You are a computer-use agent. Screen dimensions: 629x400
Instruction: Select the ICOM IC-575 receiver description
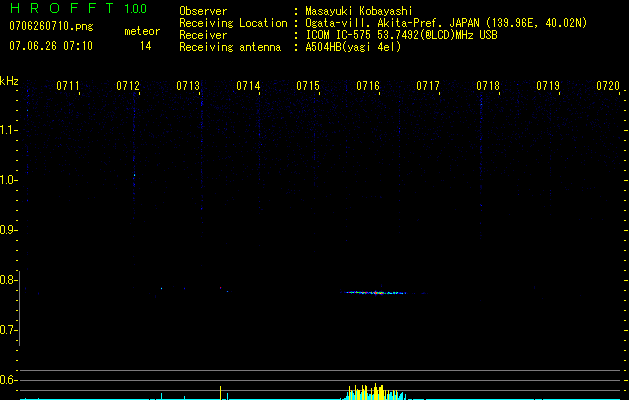[401, 35]
